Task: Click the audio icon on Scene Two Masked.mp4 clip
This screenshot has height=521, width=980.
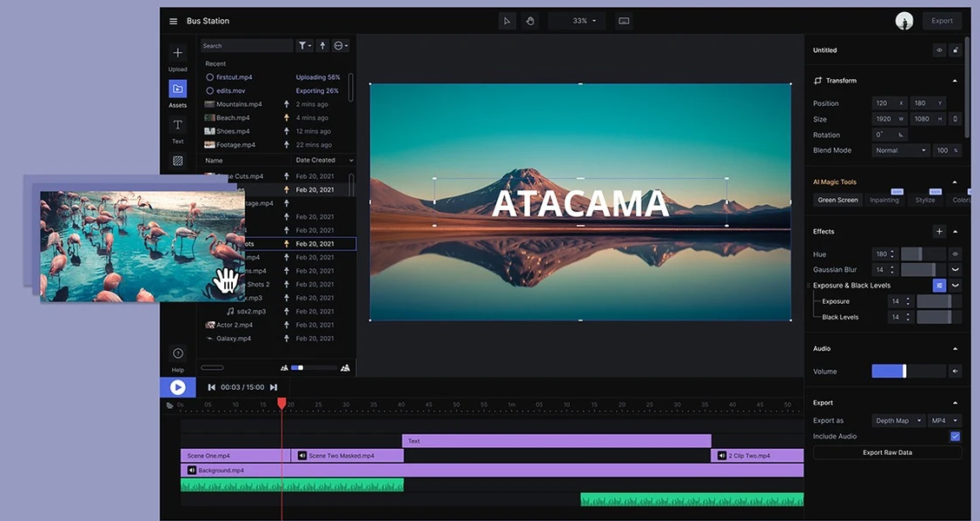Action: [301, 455]
